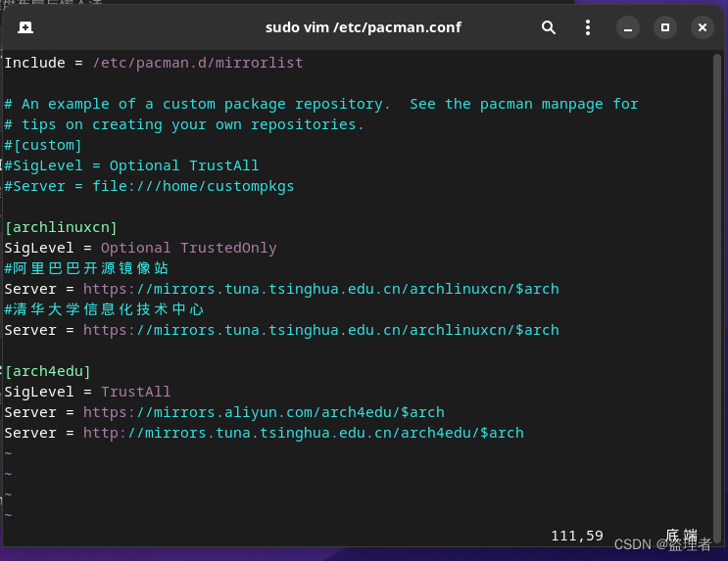728x561 pixels.
Task: Click the vertical scrollbar of the terminal
Action: (717, 297)
